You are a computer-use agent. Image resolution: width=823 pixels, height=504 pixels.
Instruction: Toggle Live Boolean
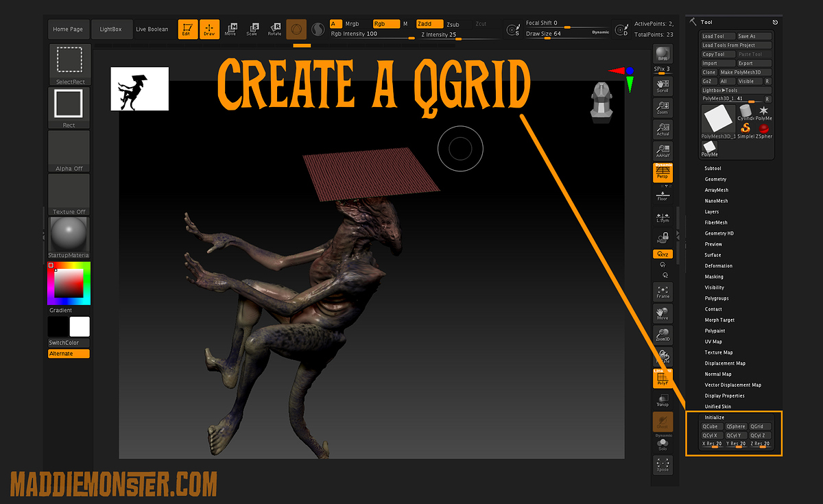152,29
